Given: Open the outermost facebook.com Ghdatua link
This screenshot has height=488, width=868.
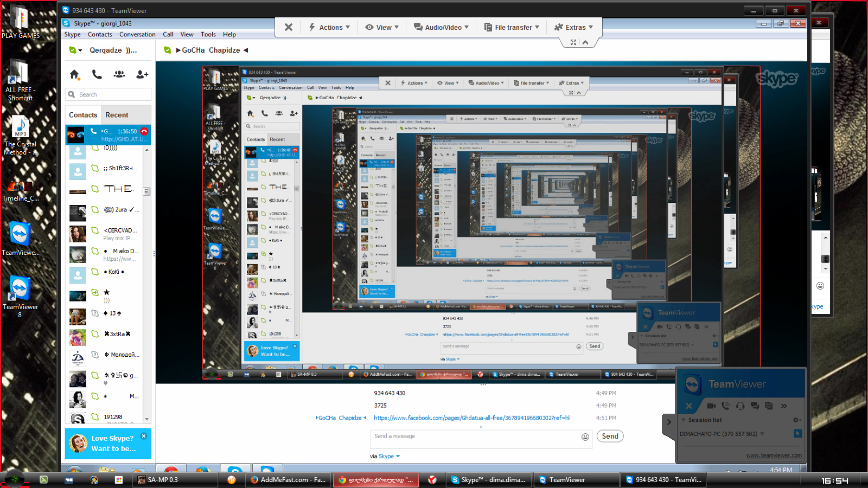Looking at the screenshot, I should click(x=471, y=418).
